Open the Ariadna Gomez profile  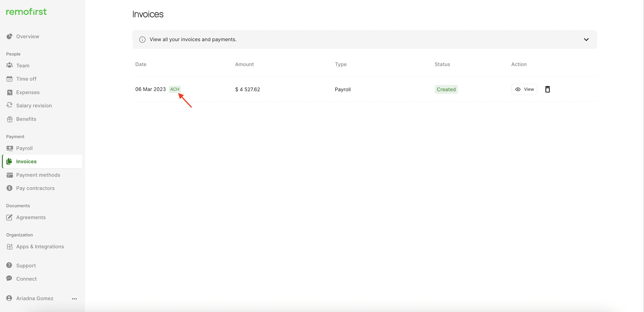click(34, 298)
